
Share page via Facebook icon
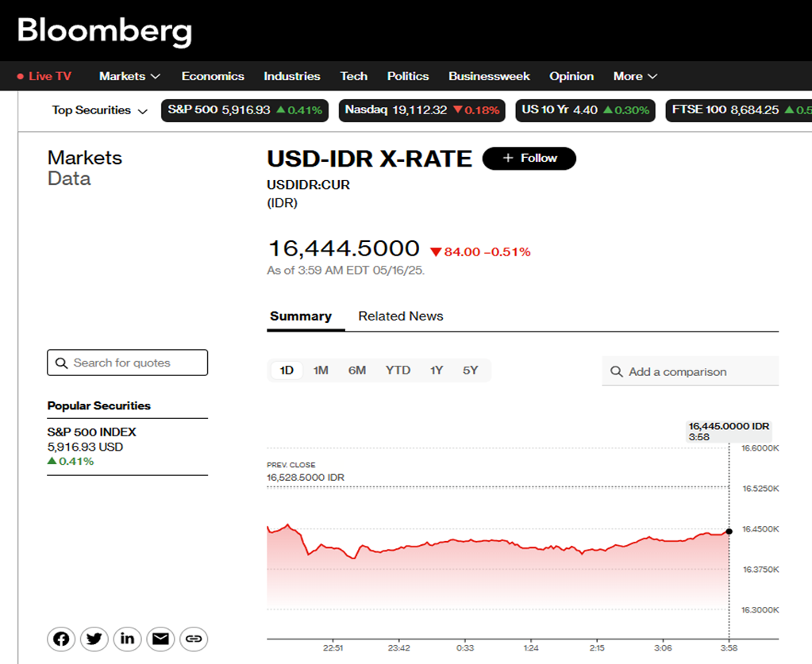pyautogui.click(x=61, y=639)
